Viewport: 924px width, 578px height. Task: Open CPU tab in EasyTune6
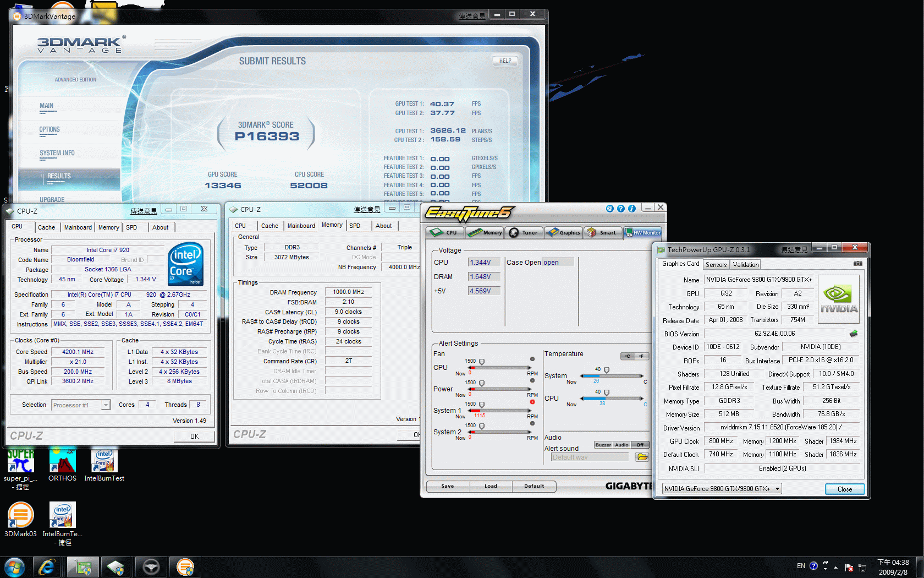click(x=445, y=232)
